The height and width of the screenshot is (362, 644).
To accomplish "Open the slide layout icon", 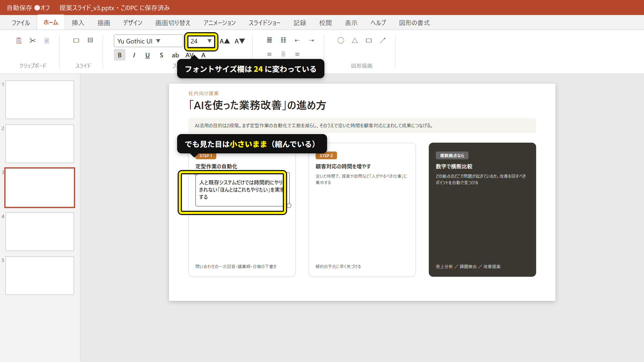I will tap(90, 40).
